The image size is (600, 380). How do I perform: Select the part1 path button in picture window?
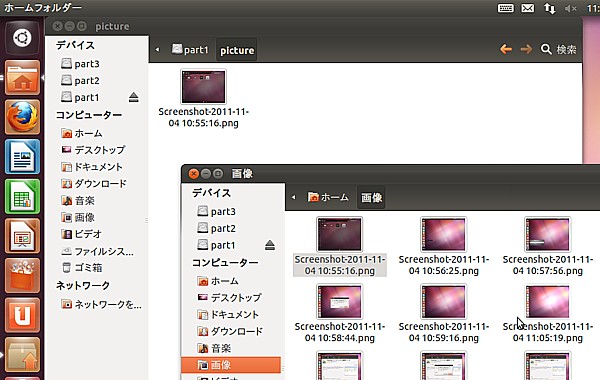(190, 50)
